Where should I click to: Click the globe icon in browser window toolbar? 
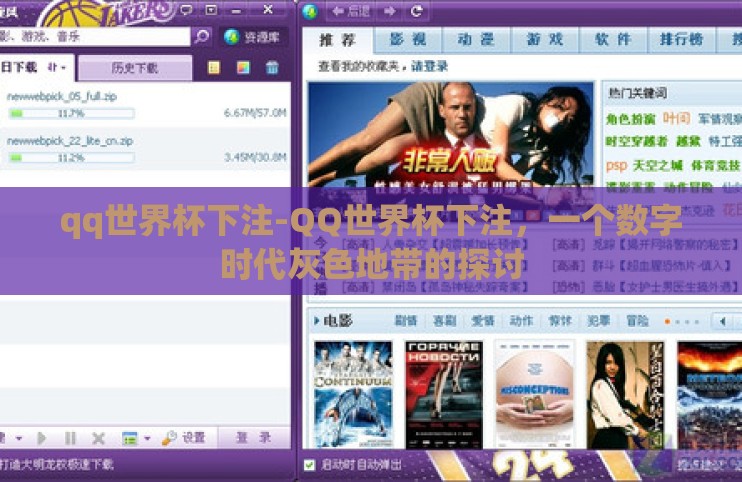[310, 11]
